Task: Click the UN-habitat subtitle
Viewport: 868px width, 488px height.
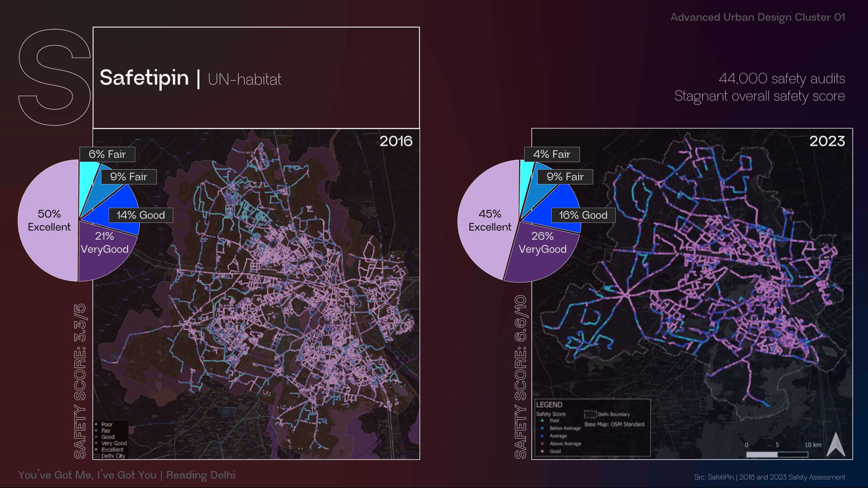Action: (x=244, y=80)
